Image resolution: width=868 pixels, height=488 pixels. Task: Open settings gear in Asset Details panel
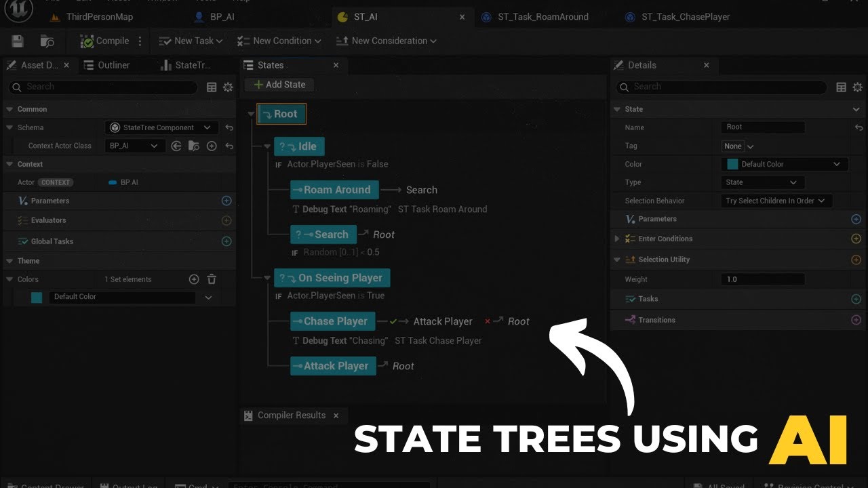coord(228,87)
